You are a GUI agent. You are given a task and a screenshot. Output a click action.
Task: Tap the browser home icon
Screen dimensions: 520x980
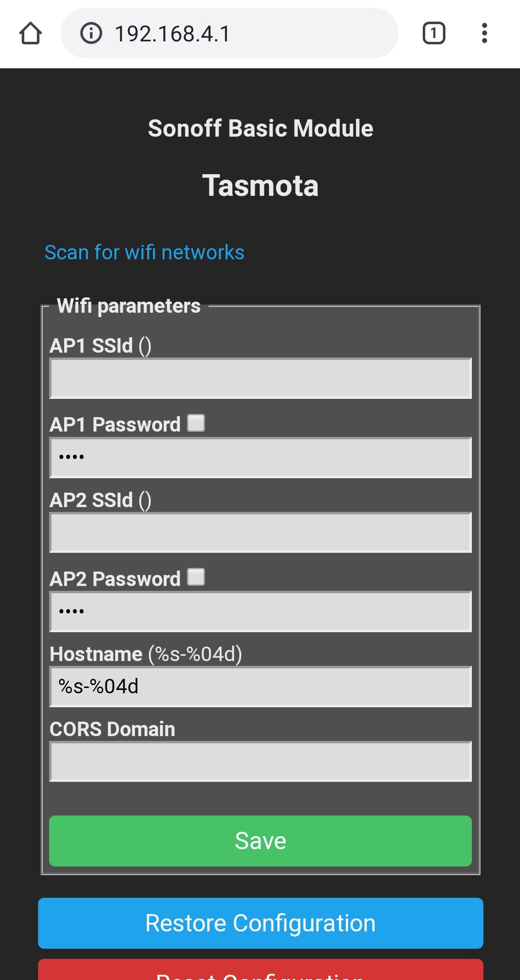pyautogui.click(x=30, y=34)
